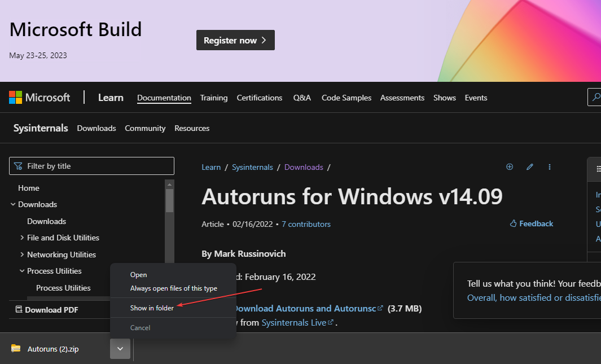Click the Learn brand link
This screenshot has height=364, width=601.
[111, 98]
